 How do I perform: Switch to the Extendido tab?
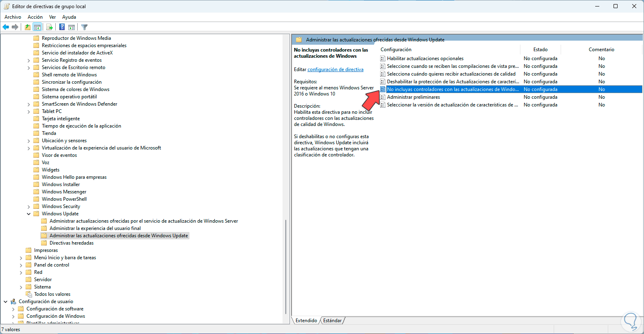(x=306, y=321)
